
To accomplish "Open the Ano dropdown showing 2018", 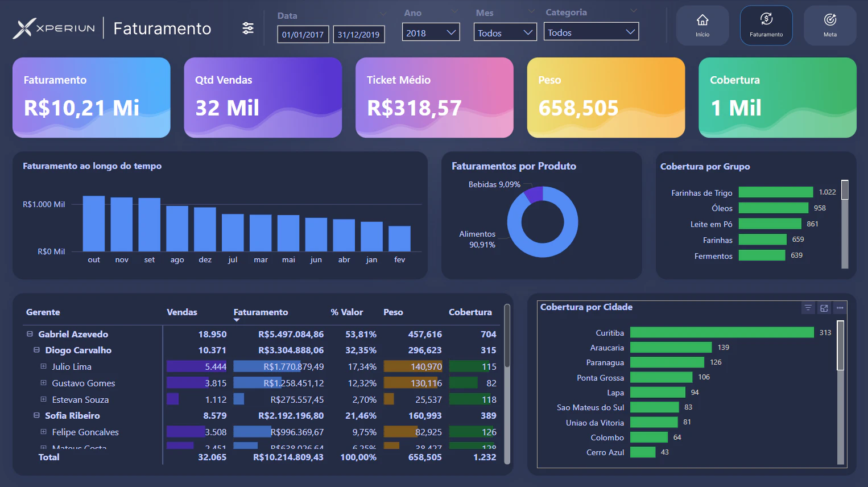I will [x=431, y=32].
